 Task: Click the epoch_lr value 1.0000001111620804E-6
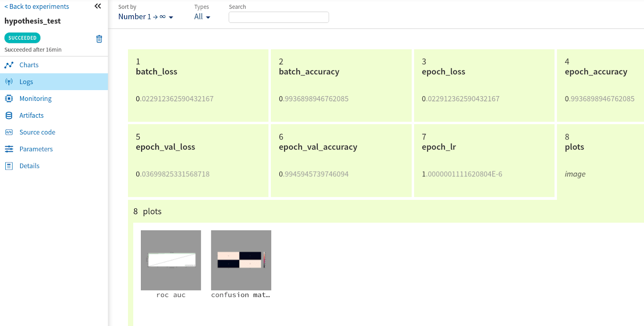[x=462, y=174]
